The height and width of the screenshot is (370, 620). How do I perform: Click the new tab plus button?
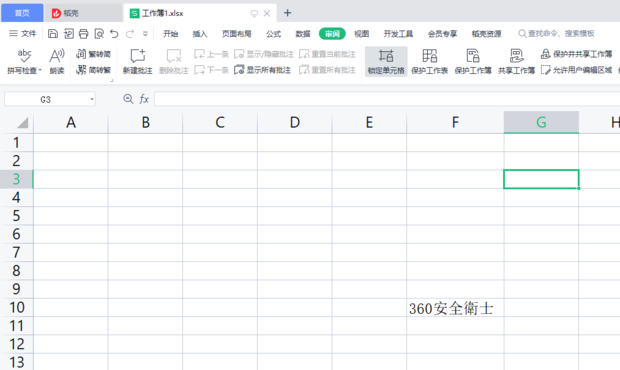pyautogui.click(x=287, y=13)
